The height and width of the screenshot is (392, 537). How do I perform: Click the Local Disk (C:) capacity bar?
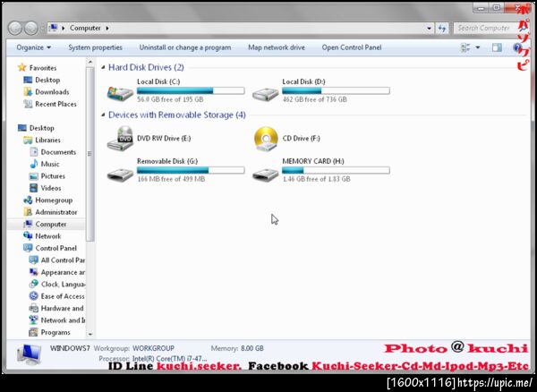(x=191, y=90)
